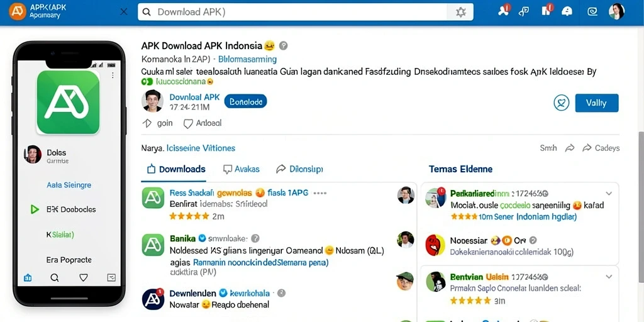
Task: Click the heart icon beside Vallty button
Action: [562, 103]
